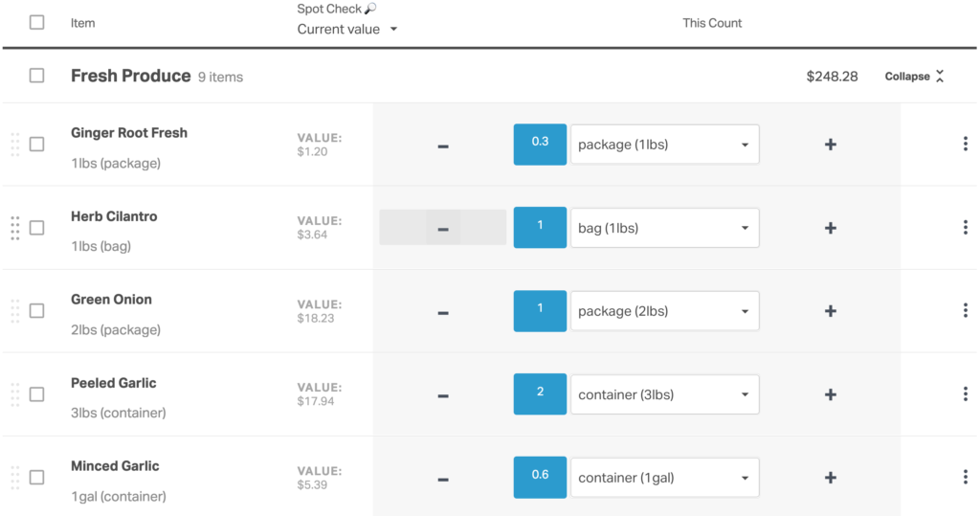The image size is (980, 516).
Task: Open the three-dot menu for Green Onion
Action: pos(965,311)
